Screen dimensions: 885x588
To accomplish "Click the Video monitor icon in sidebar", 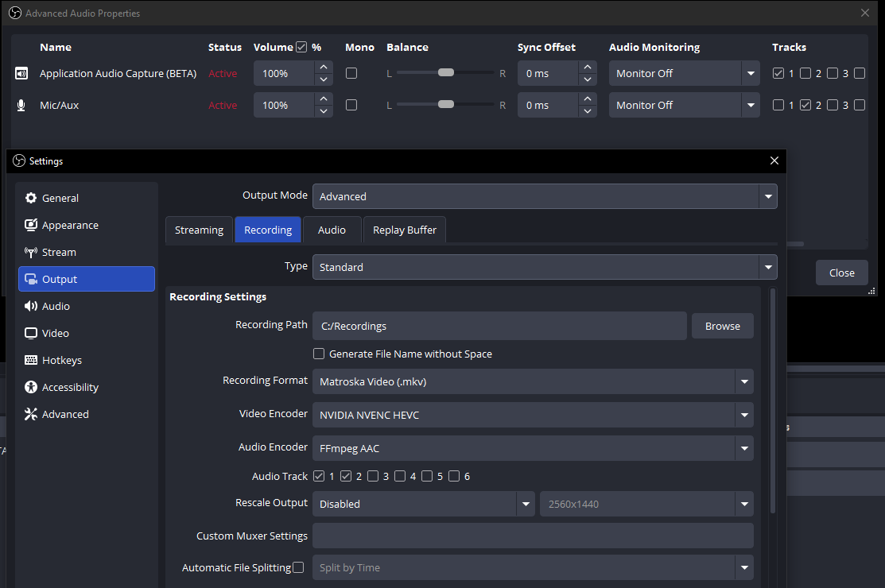I will click(x=31, y=333).
